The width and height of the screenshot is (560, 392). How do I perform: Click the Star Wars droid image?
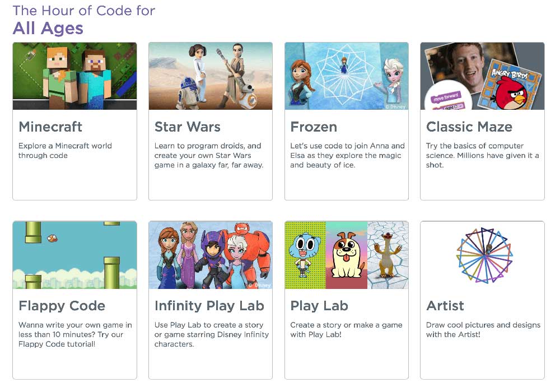pos(210,75)
